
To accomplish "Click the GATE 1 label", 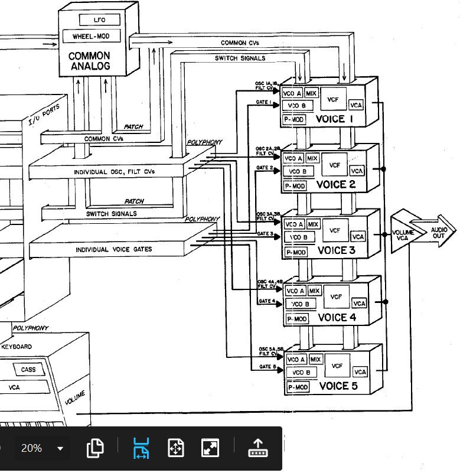I will click(263, 102).
